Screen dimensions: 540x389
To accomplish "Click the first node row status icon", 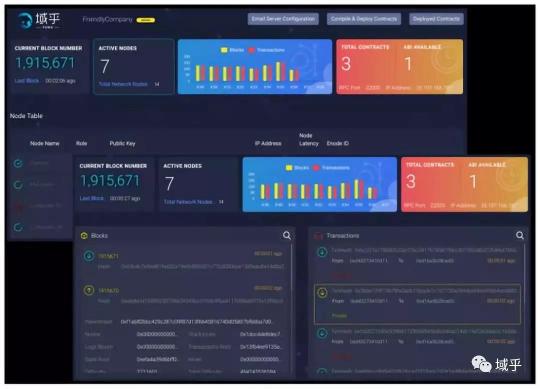I will point(18,164).
